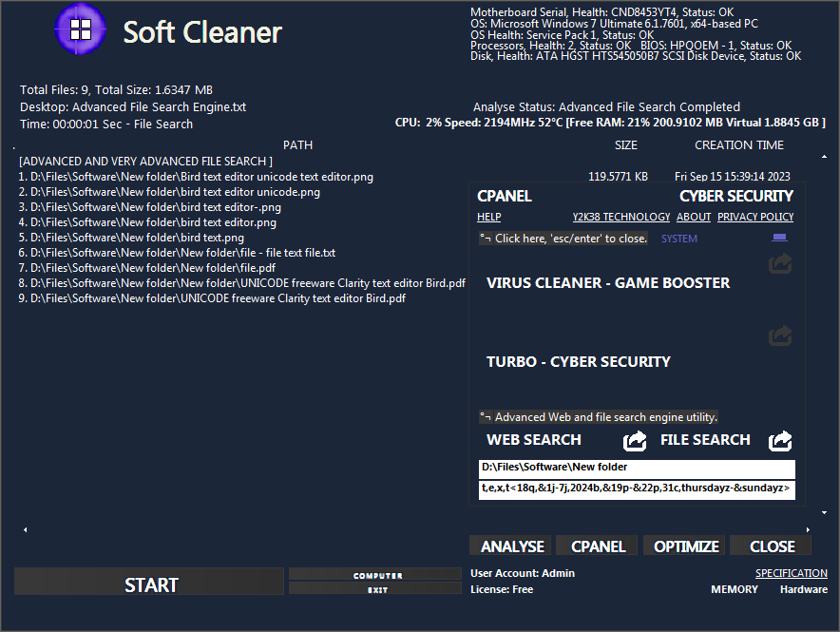Click the search filter text field

point(637,488)
